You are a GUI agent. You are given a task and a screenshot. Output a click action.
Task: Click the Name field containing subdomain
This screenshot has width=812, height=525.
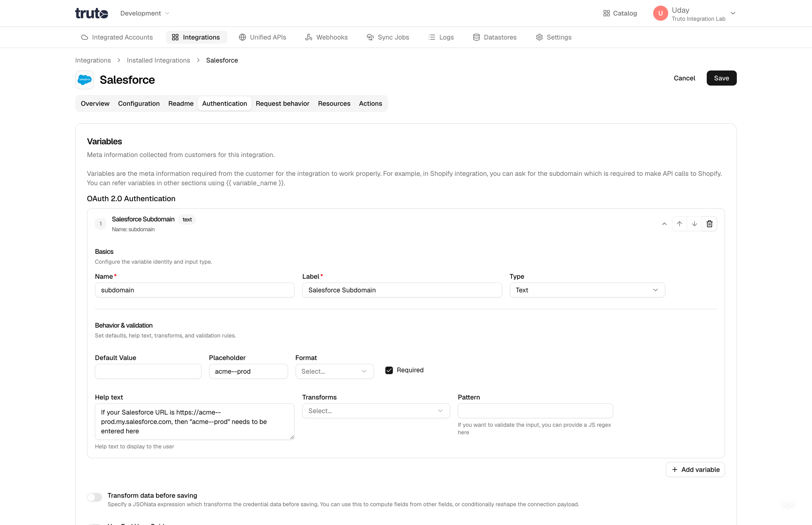point(195,290)
